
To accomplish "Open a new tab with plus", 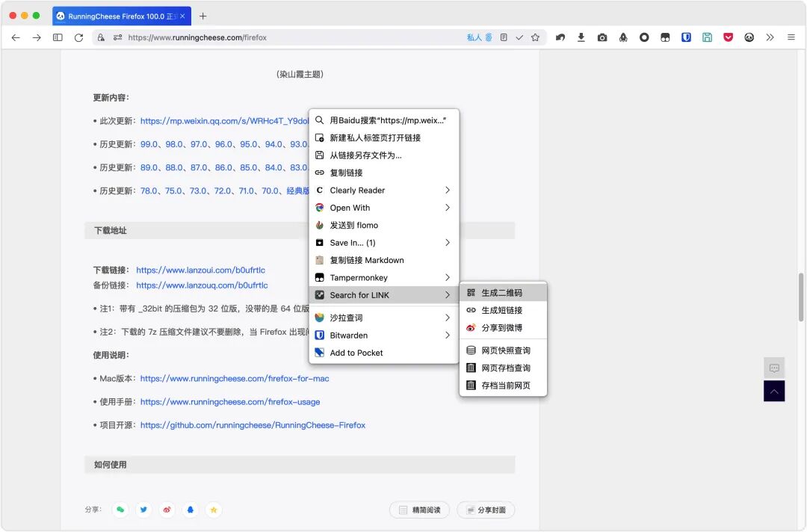I will point(202,16).
